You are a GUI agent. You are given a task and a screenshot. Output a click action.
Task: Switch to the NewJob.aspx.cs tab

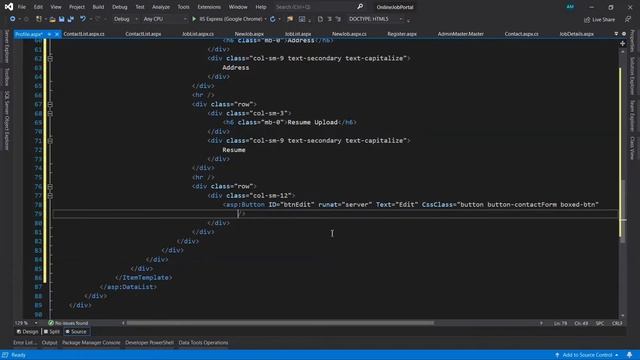tap(349, 34)
